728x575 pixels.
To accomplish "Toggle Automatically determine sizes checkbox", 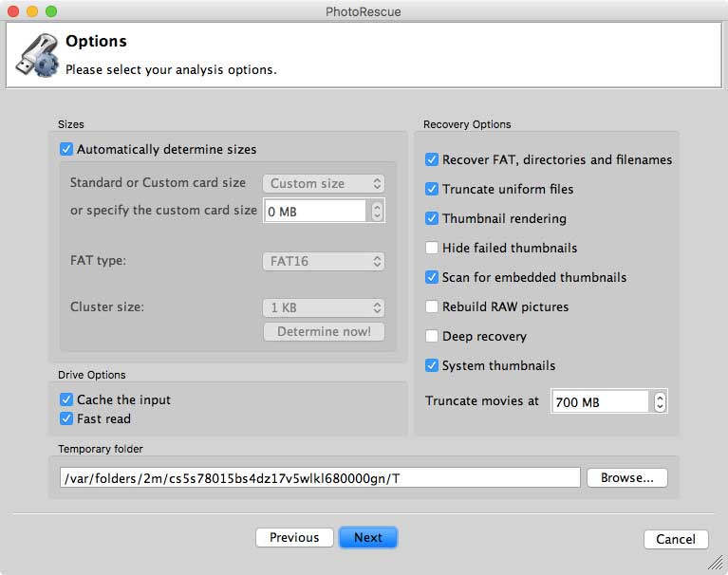I will coord(66,149).
